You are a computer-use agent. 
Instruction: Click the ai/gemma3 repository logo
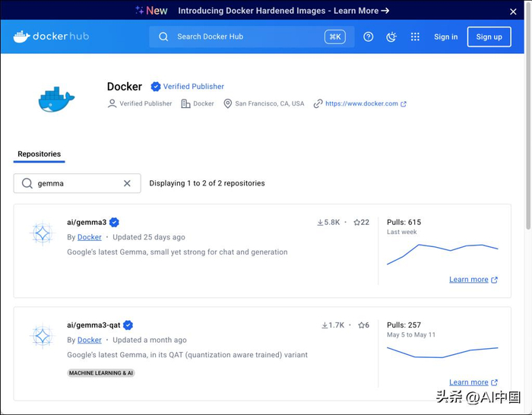[x=43, y=233]
